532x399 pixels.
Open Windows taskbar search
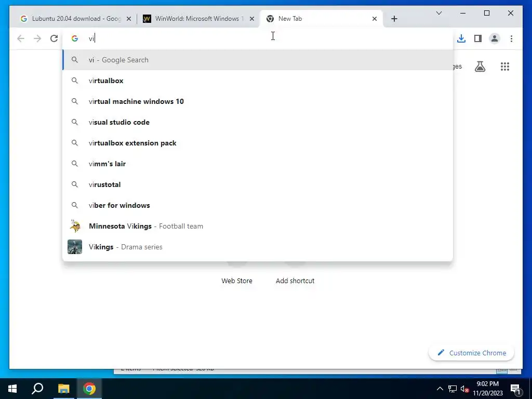coord(37,389)
